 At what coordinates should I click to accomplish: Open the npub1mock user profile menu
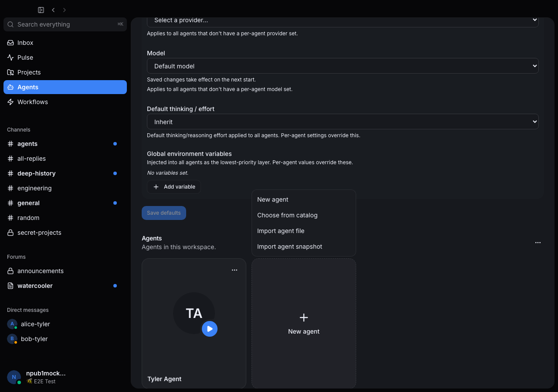coord(65,377)
